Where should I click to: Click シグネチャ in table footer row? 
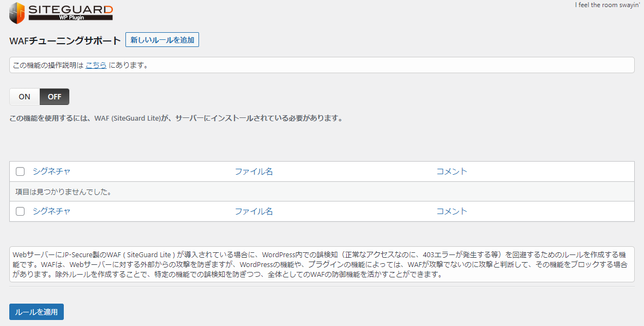(51, 211)
